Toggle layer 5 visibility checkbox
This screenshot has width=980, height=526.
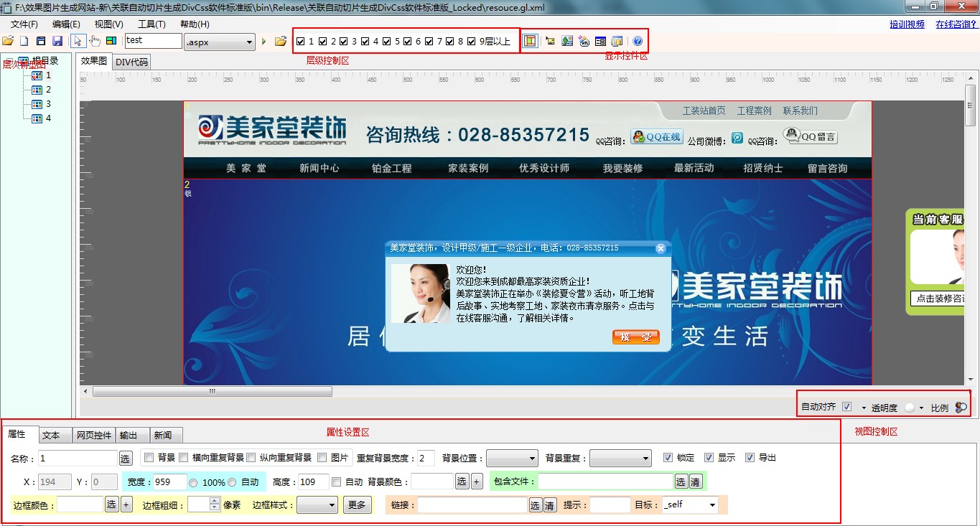386,42
